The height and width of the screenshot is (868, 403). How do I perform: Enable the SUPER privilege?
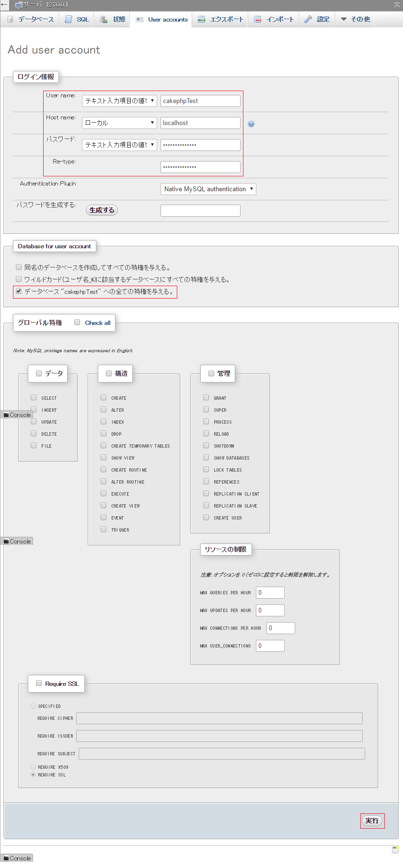[206, 409]
